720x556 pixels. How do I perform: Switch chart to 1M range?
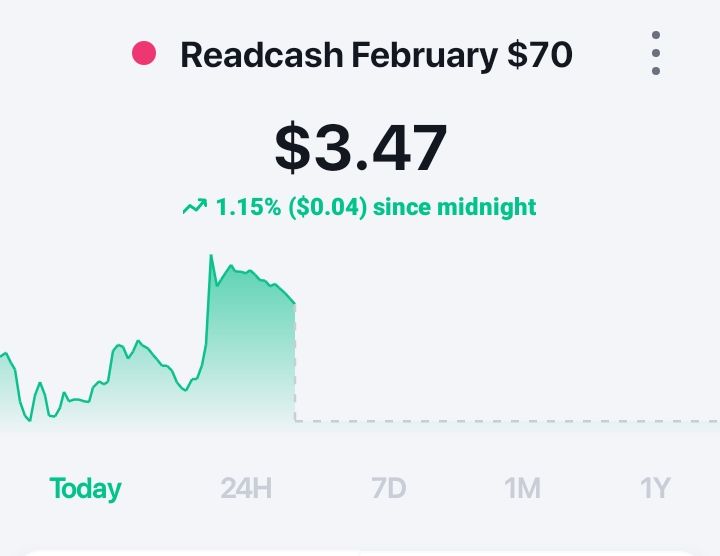tap(523, 488)
